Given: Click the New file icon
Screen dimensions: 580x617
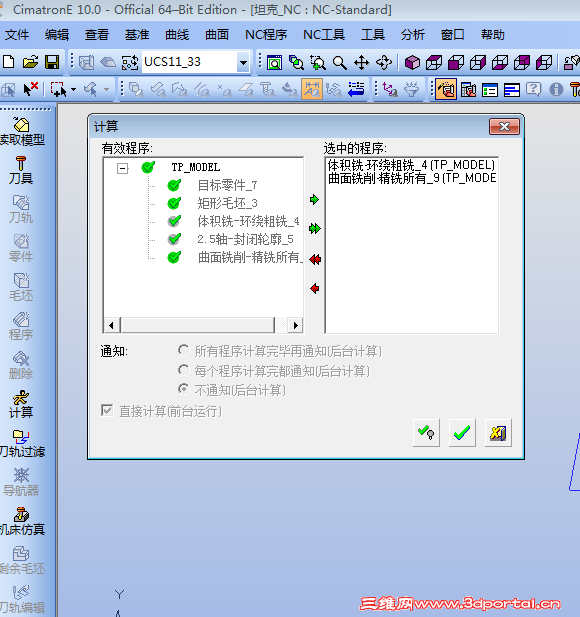Looking at the screenshot, I should pos(9,62).
